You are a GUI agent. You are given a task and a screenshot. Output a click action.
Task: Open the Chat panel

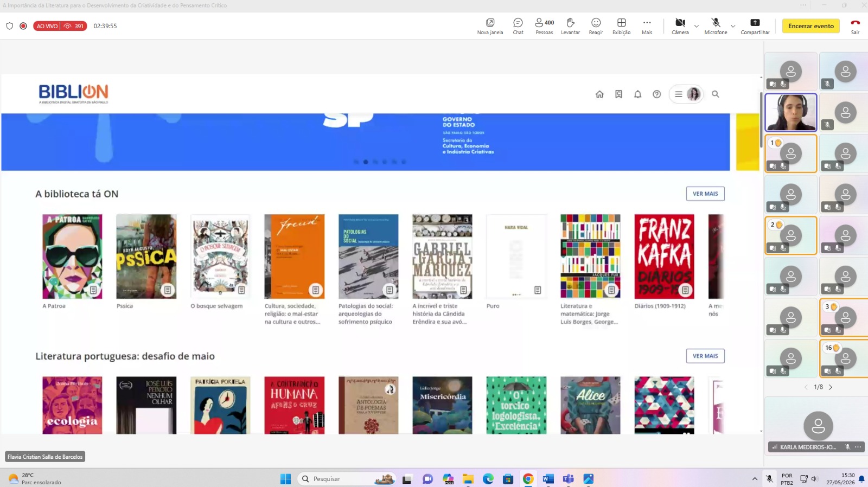(x=518, y=26)
